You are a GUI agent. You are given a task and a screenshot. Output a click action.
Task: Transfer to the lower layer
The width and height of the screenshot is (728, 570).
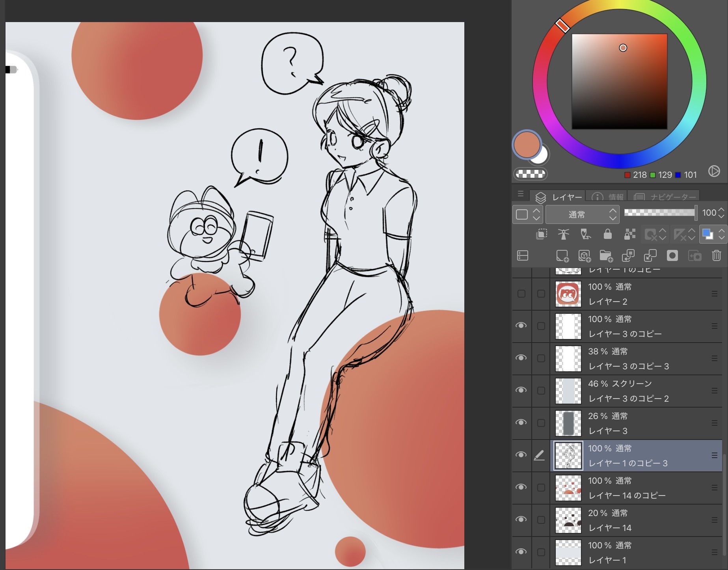(x=628, y=256)
